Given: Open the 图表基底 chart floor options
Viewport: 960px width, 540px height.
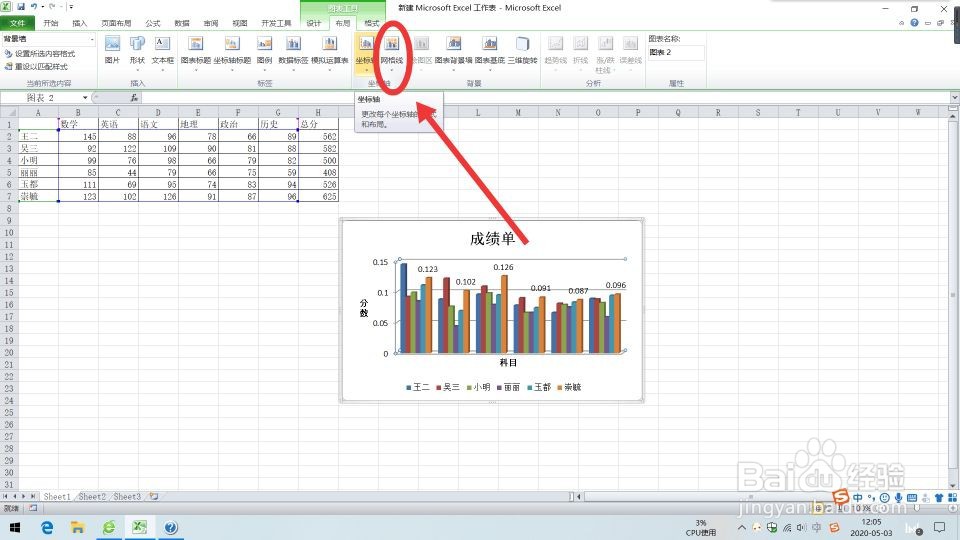Looking at the screenshot, I should (490, 52).
